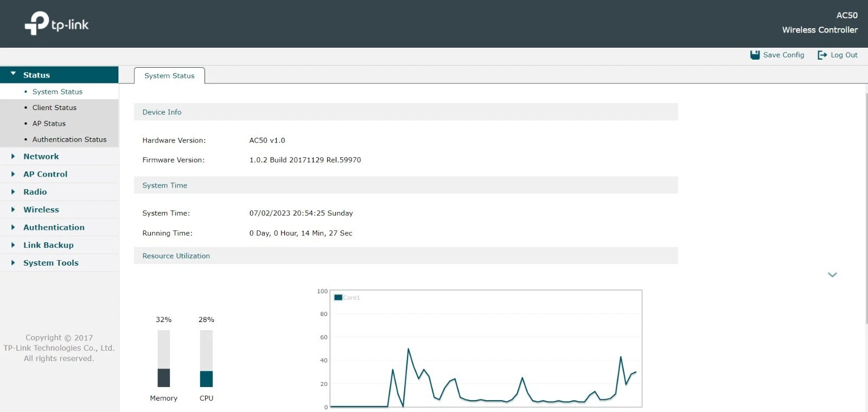Click the Resource Utilization section header
The width and height of the screenshot is (868, 412).
406,256
